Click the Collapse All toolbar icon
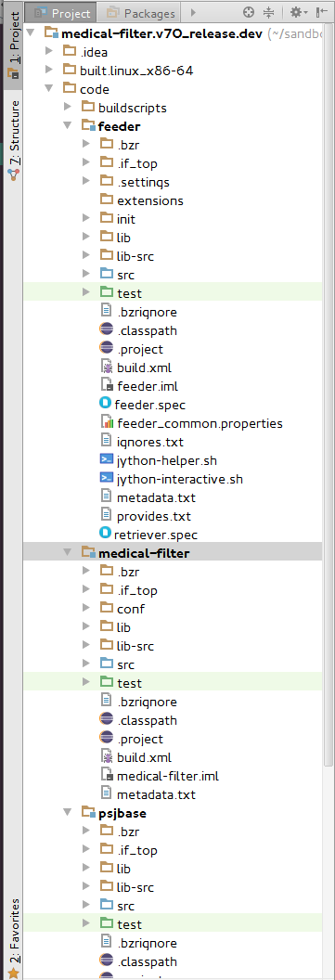 [269, 12]
